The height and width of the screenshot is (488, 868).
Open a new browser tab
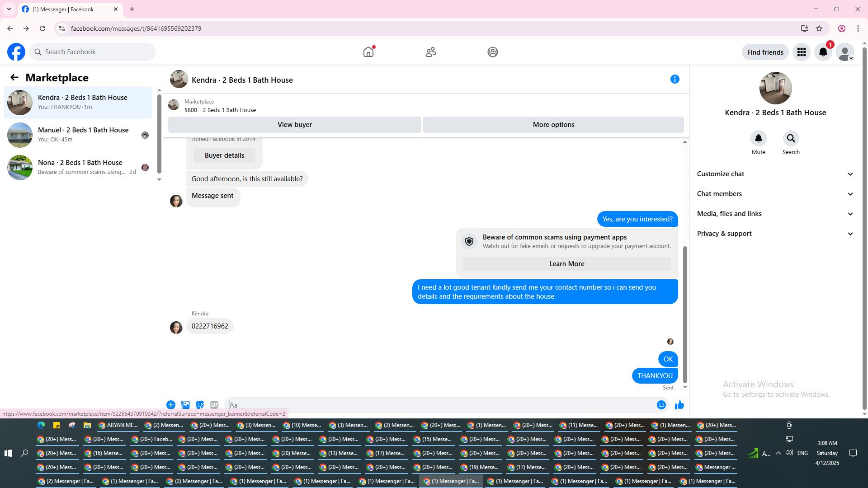132,9
